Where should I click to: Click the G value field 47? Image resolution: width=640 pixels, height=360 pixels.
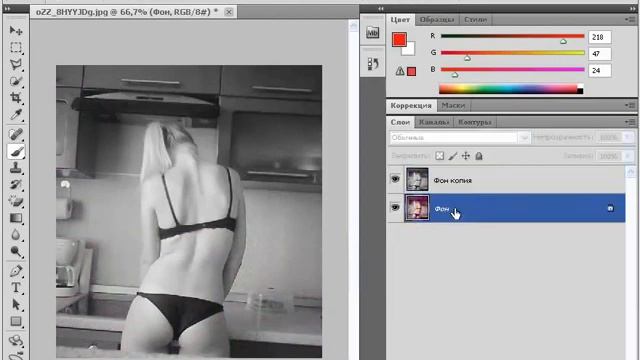click(600, 54)
